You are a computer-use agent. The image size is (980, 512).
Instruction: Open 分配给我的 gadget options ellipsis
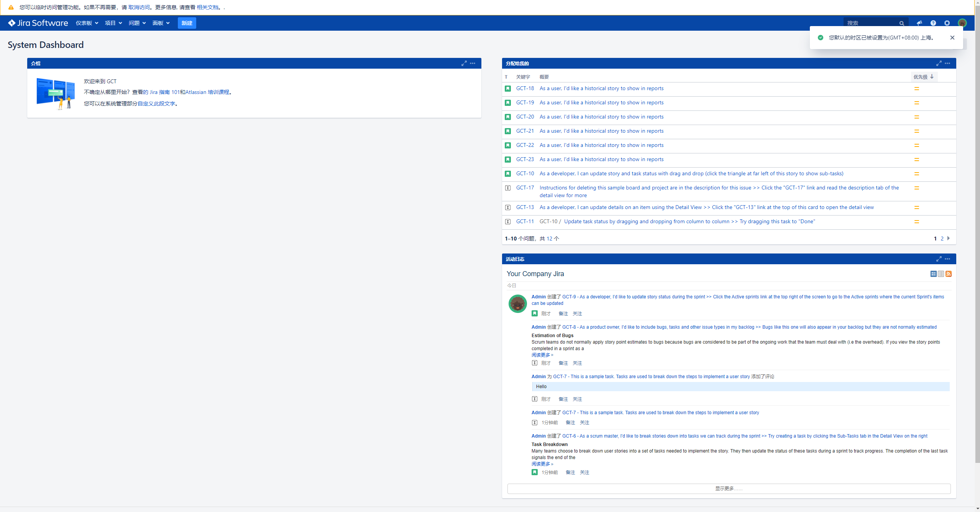coord(947,63)
